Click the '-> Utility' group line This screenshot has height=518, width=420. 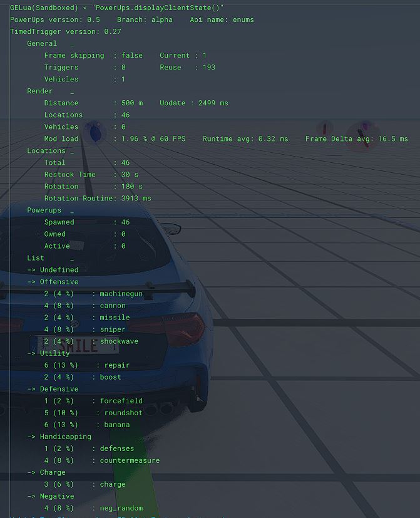pyautogui.click(x=48, y=353)
